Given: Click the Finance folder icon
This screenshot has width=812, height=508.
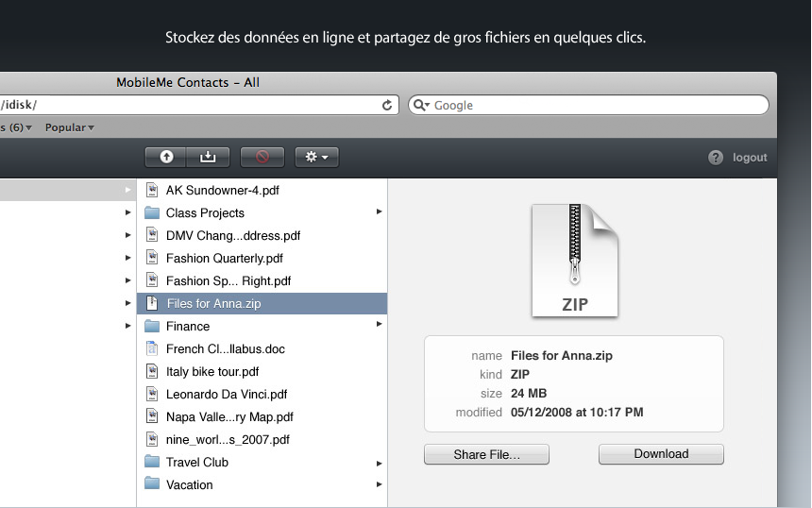Looking at the screenshot, I should (x=152, y=327).
